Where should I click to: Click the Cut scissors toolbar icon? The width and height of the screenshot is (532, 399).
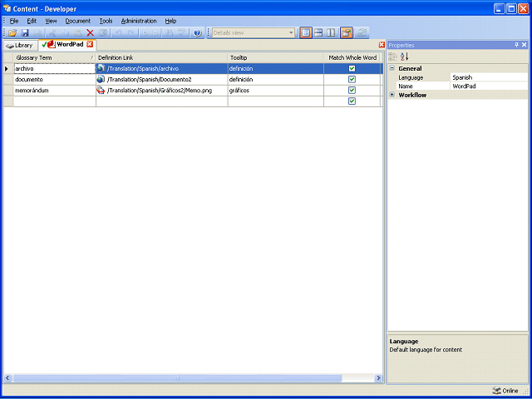52,33
